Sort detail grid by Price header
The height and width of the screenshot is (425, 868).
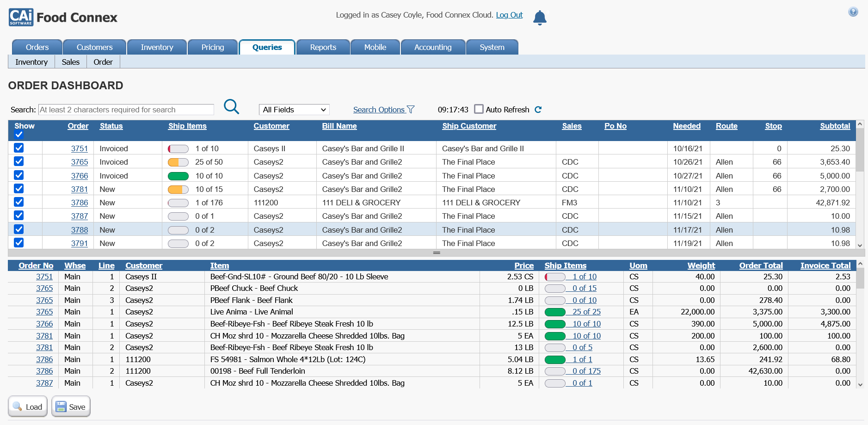(x=524, y=265)
